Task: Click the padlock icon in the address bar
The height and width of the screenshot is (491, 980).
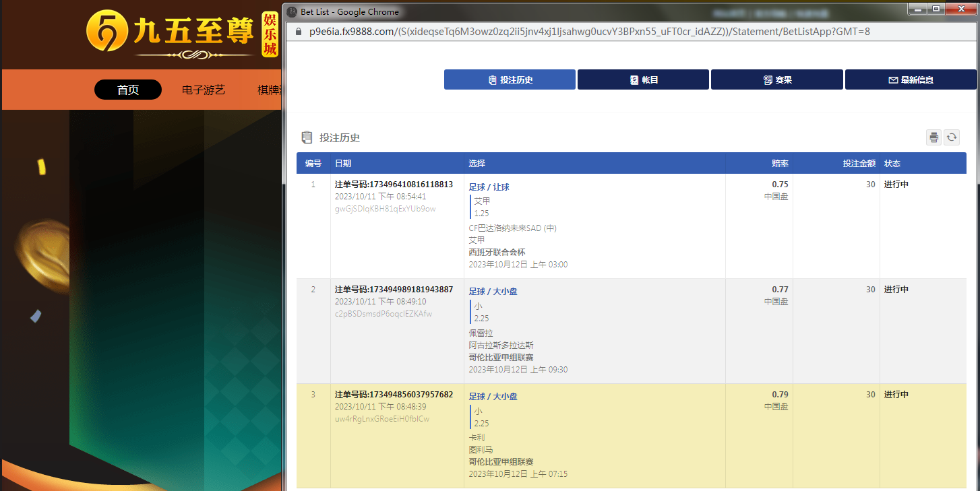Action: click(297, 32)
